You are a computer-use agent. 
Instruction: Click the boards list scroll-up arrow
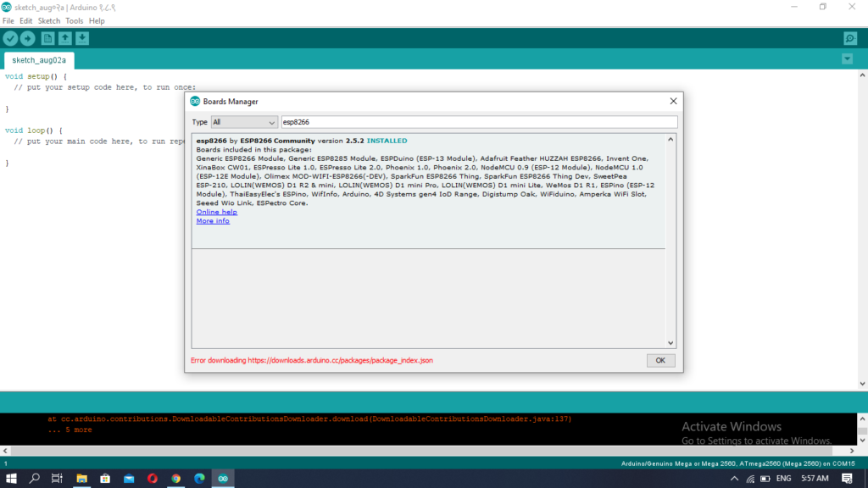click(x=670, y=140)
